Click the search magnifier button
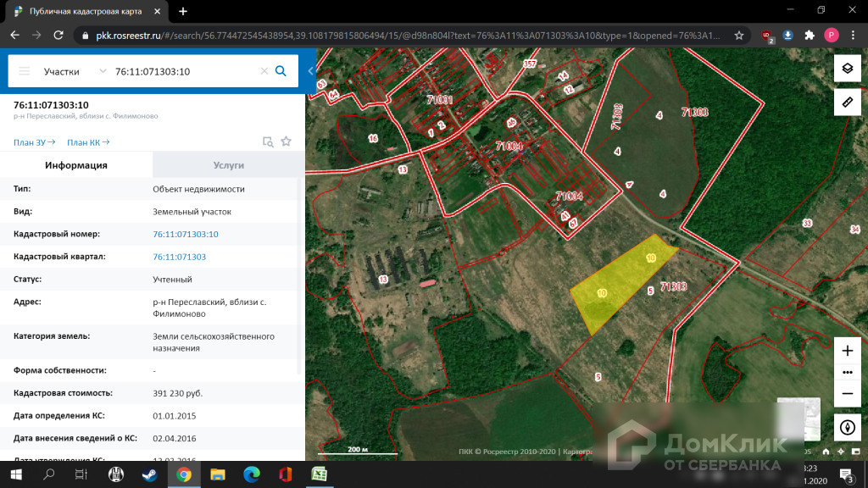 click(x=281, y=71)
